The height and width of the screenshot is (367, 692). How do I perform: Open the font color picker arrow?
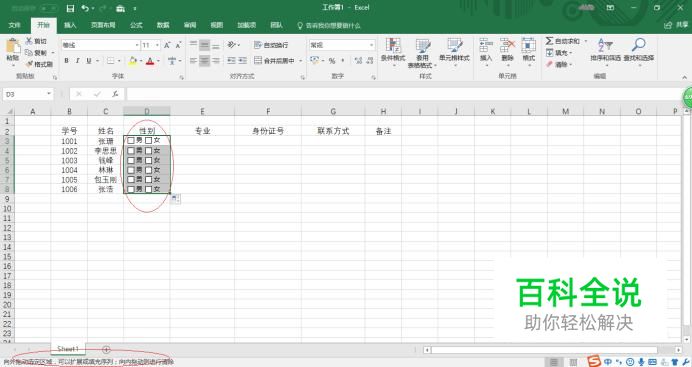158,61
